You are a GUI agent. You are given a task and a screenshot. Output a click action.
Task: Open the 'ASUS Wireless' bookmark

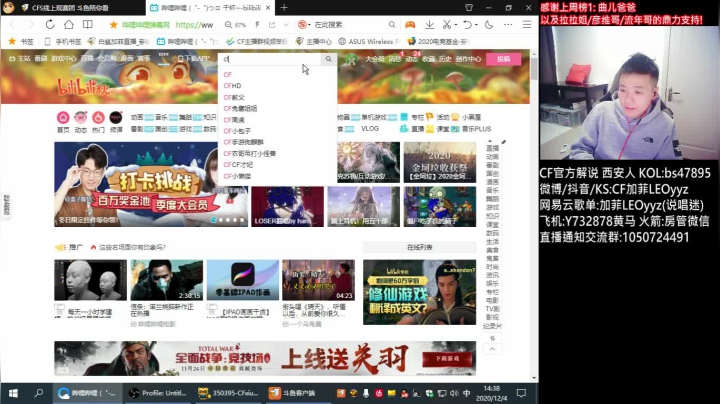tap(369, 42)
